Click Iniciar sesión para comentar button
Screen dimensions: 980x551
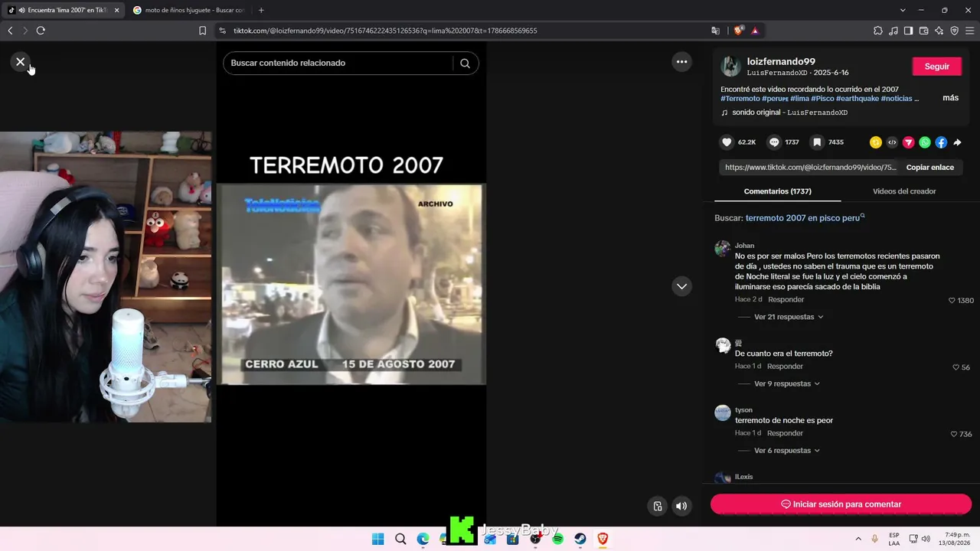tap(841, 504)
